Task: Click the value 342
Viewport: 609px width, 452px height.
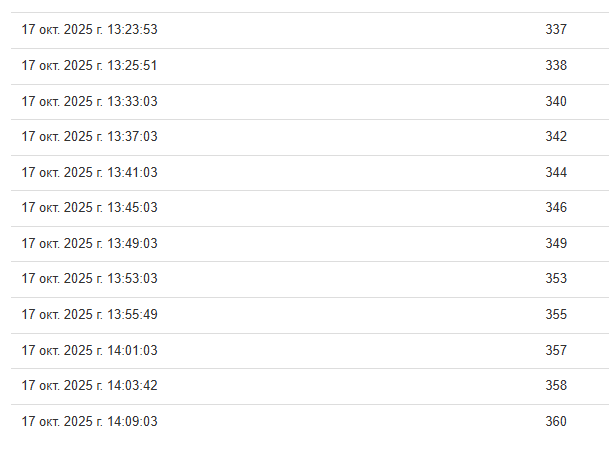Action: pos(556,137)
